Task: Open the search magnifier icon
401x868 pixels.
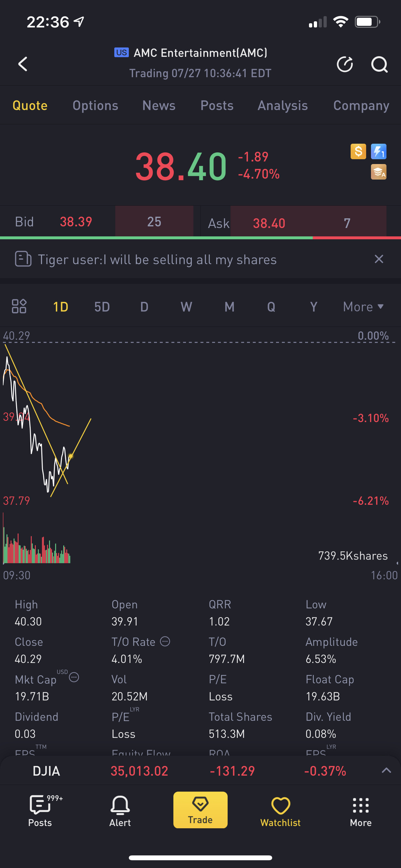Action: (379, 64)
